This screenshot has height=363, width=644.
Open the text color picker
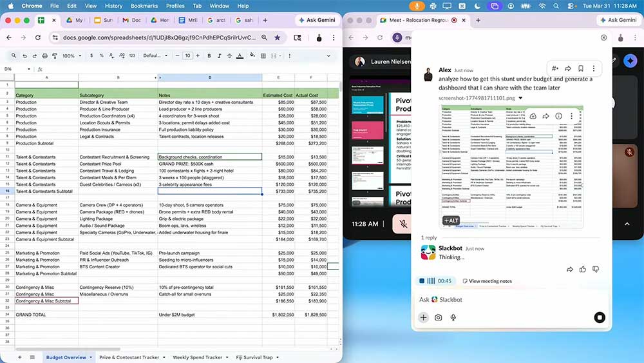tap(240, 55)
